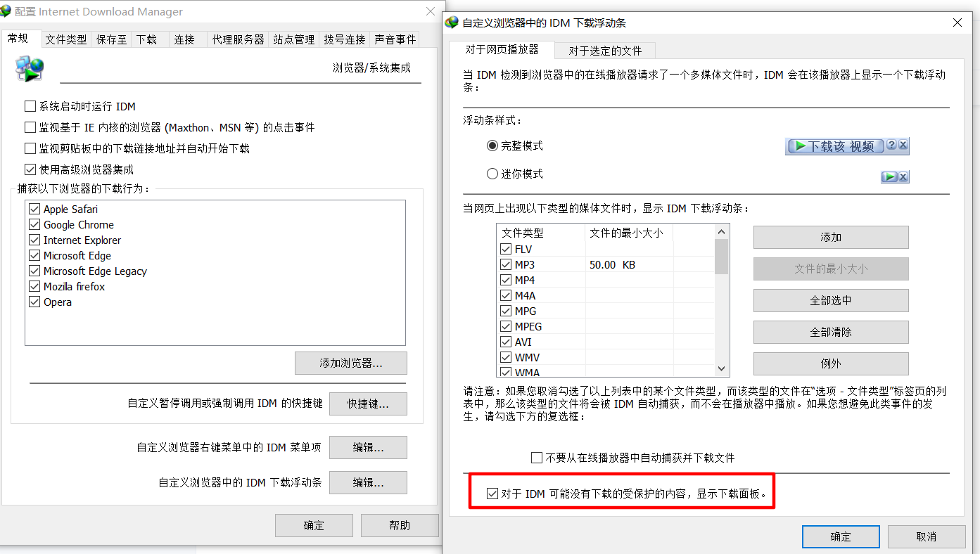980x554 pixels.
Task: Open the 文件类型 tab
Action: 66,40
